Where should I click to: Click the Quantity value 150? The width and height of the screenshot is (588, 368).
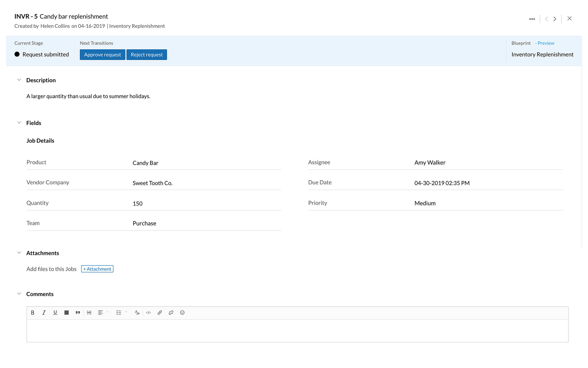tap(137, 203)
